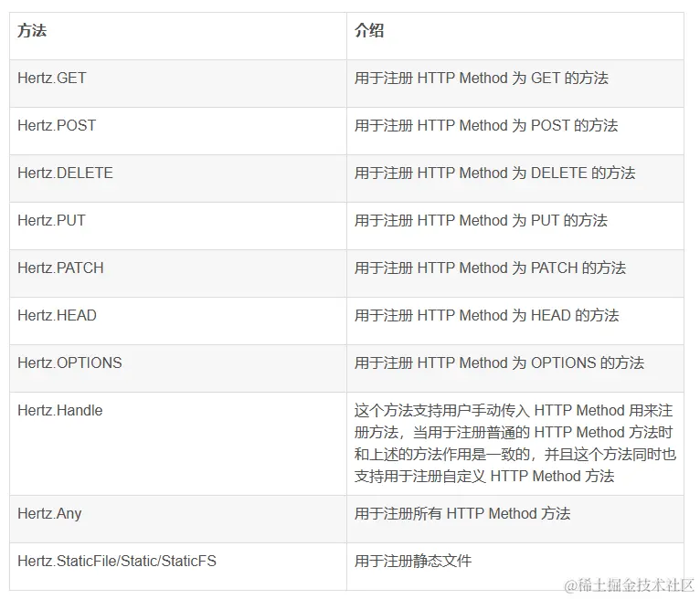
Task: Select the Hertz.PATCH cell
Action: (60, 268)
